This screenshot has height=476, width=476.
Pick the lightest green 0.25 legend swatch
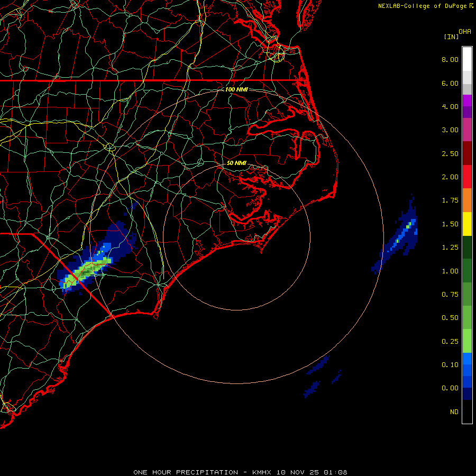[x=467, y=341]
